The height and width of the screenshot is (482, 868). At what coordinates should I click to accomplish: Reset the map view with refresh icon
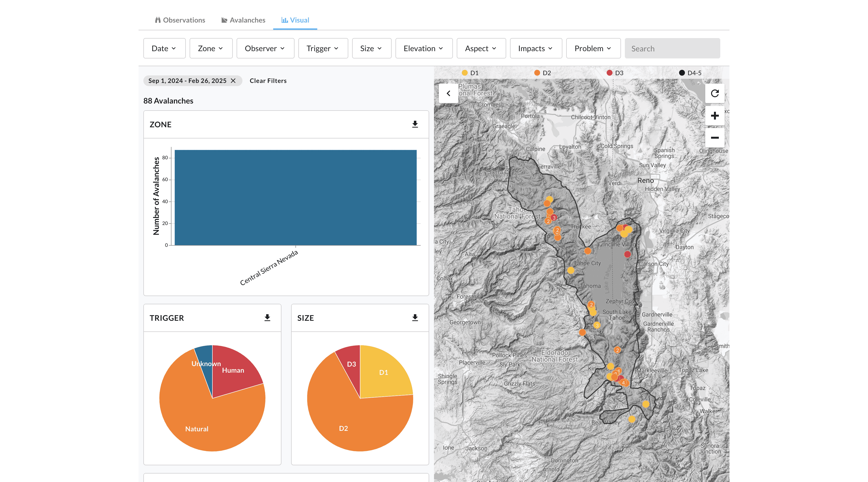[714, 93]
